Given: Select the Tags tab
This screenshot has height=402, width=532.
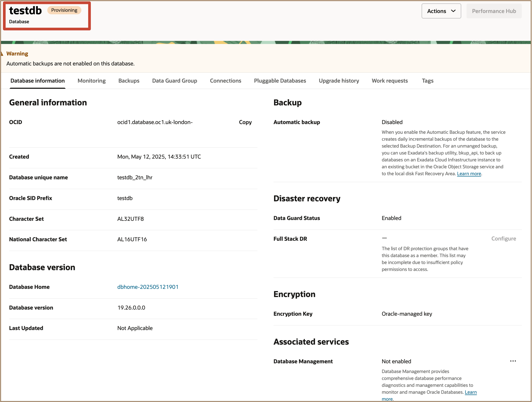Looking at the screenshot, I should [x=427, y=81].
